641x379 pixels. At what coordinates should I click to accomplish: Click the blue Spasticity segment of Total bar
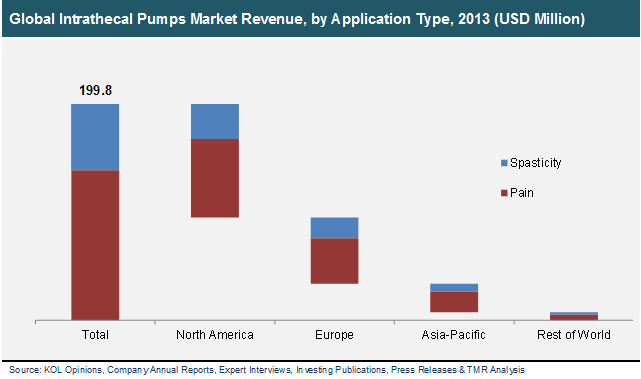[95, 137]
